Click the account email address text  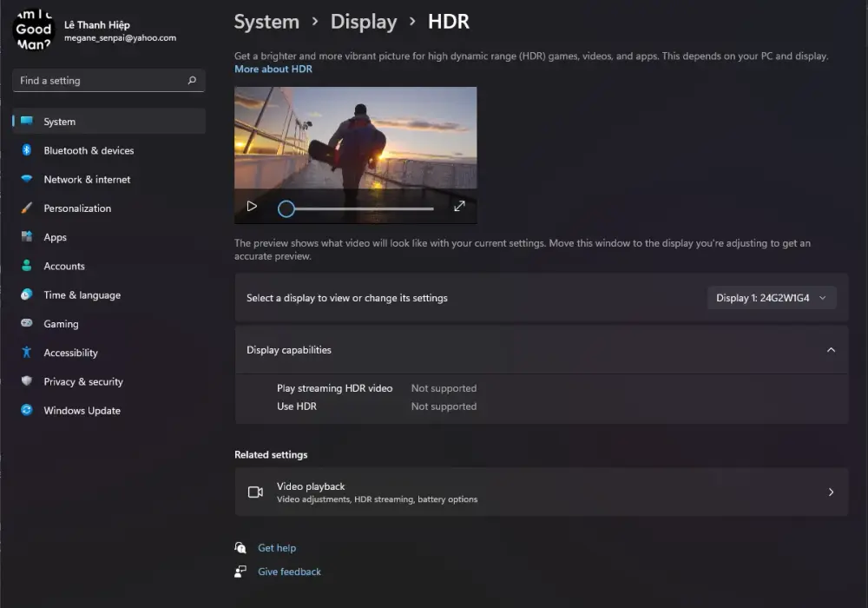pos(120,38)
